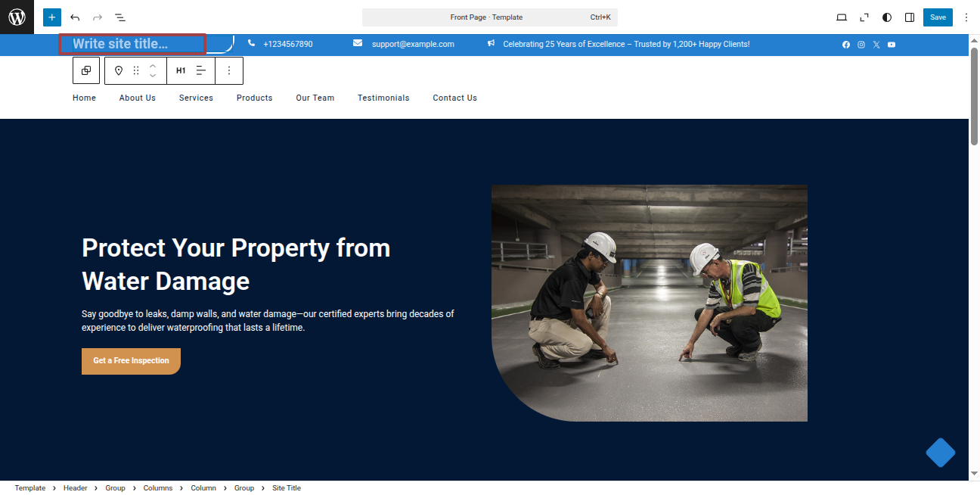Select Site Title in the breadcrumb
This screenshot has width=980, height=495.
pos(287,488)
